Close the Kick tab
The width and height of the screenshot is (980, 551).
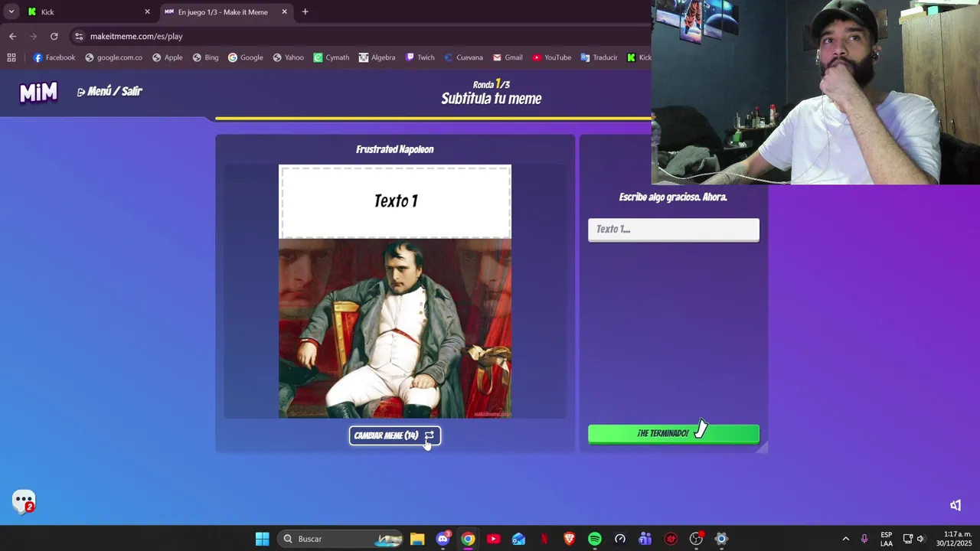coord(147,11)
